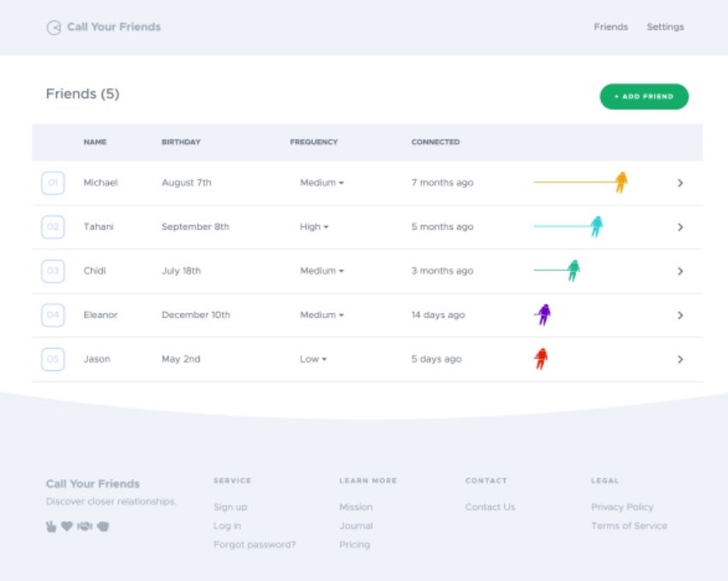Select the 03 badge for Chidi
Image resolution: width=728 pixels, height=581 pixels.
click(53, 271)
